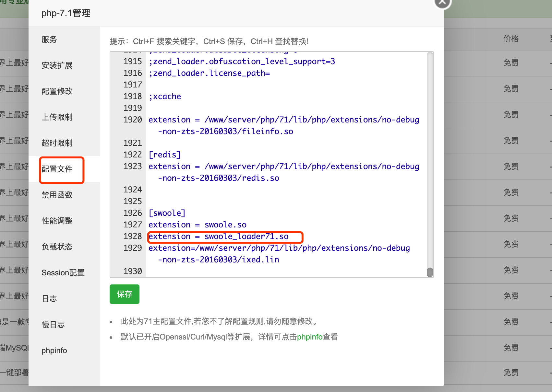Click the [swoole] section header line
552x392 pixels.
(167, 213)
